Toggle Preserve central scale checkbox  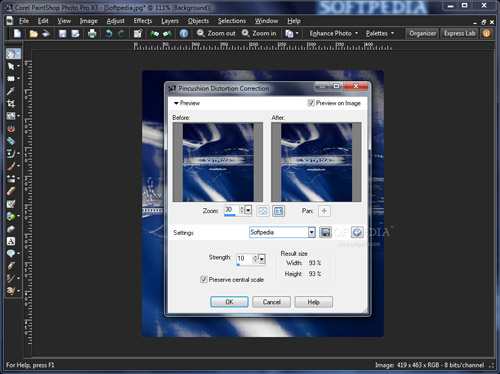click(x=203, y=279)
